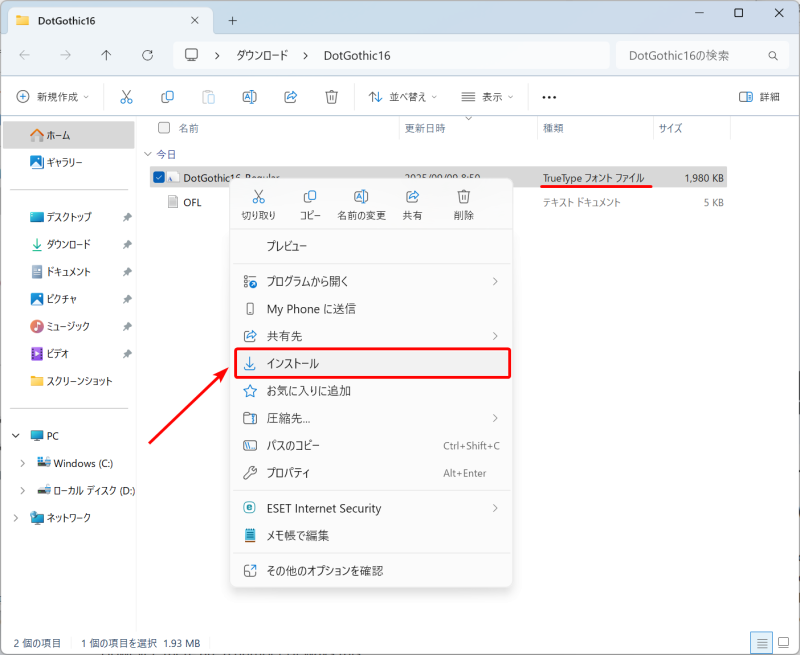Click the share icon in the toolbar
The height and width of the screenshot is (655, 800).
291,97
